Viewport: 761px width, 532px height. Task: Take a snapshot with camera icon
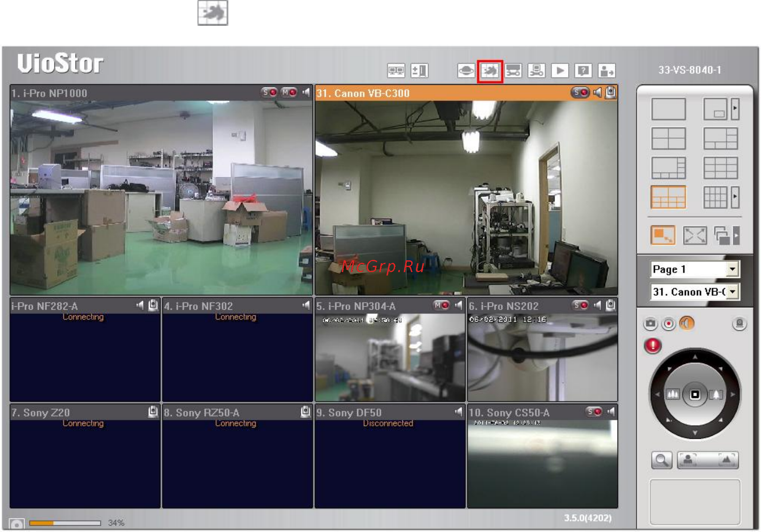(650, 324)
